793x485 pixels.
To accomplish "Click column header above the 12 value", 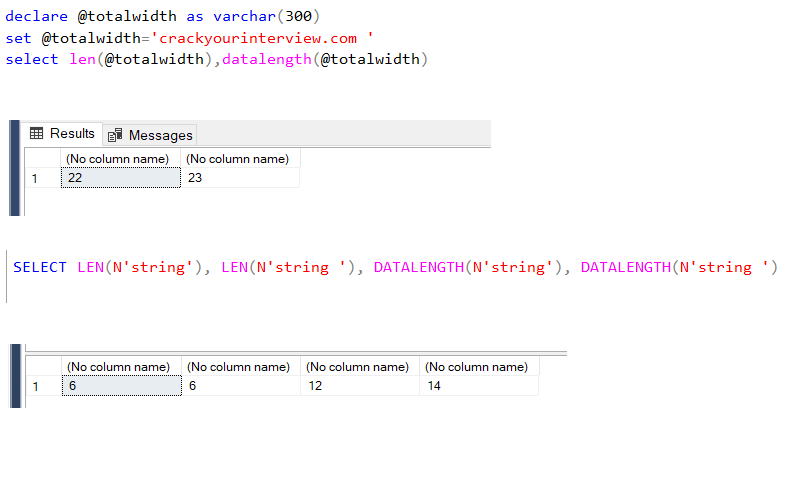I will click(x=357, y=367).
